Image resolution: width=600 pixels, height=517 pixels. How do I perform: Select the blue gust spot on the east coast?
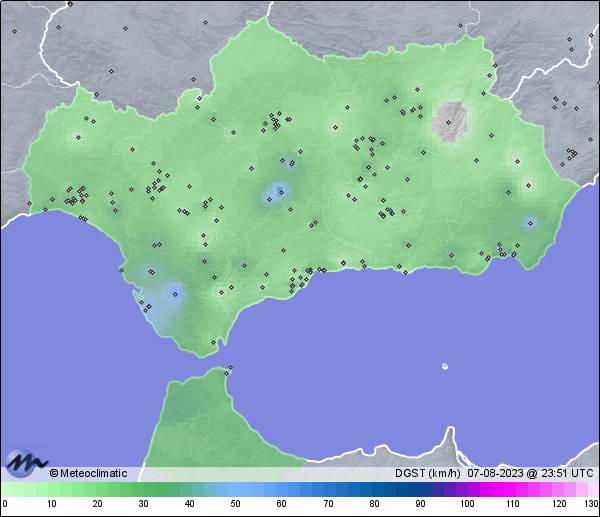coord(530,222)
